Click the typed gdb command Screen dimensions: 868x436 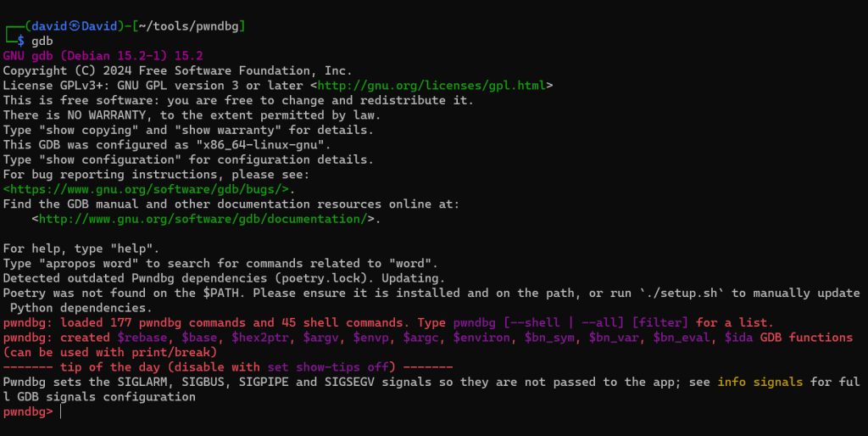tap(42, 42)
